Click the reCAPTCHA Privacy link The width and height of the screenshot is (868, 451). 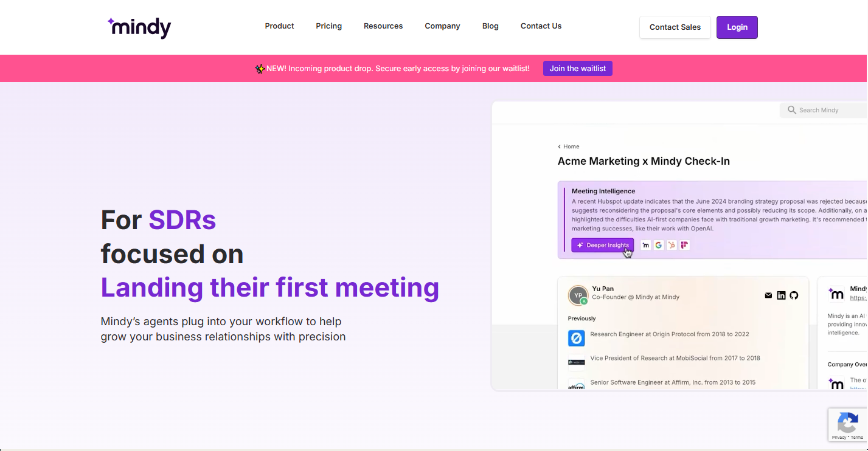click(839, 438)
